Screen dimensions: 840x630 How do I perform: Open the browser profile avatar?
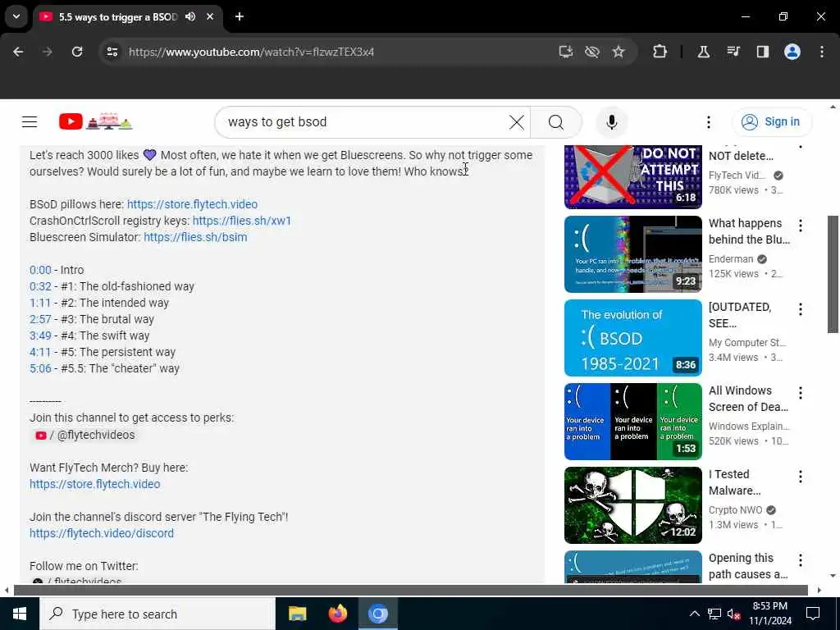792,52
